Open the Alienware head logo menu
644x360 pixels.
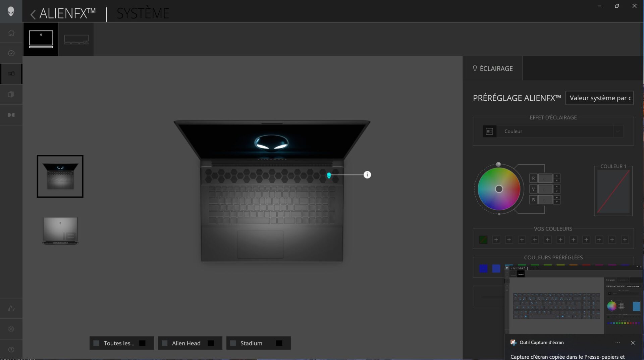tap(11, 11)
